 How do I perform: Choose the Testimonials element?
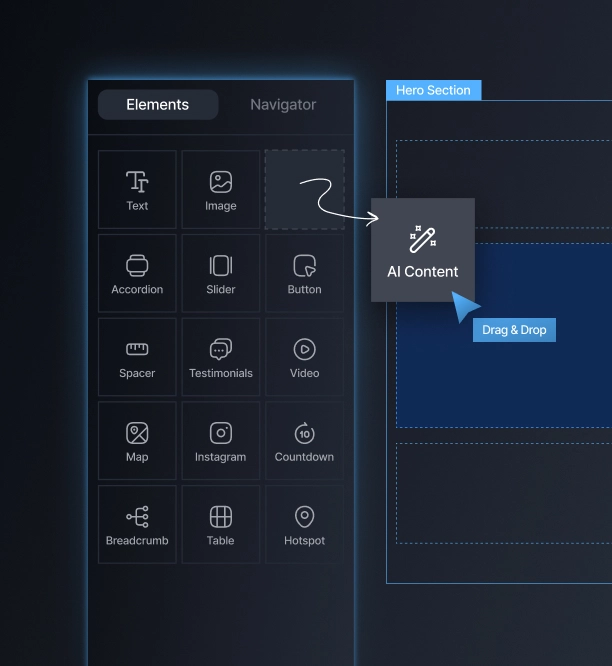point(220,357)
